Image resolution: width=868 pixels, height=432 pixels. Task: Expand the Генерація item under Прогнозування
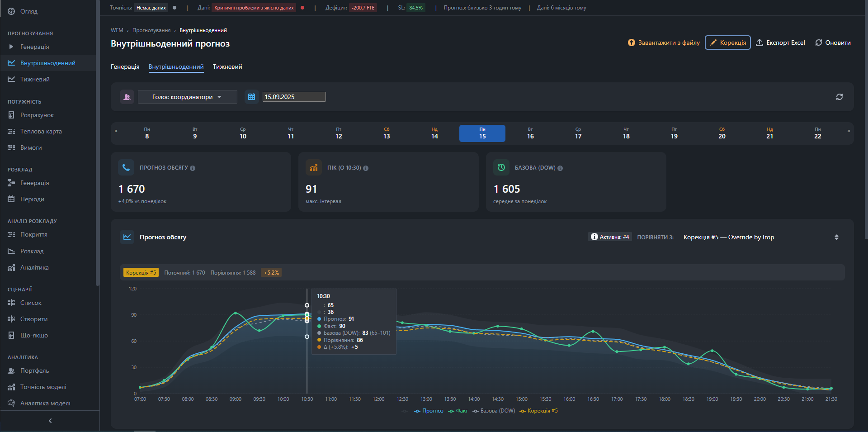click(x=34, y=47)
